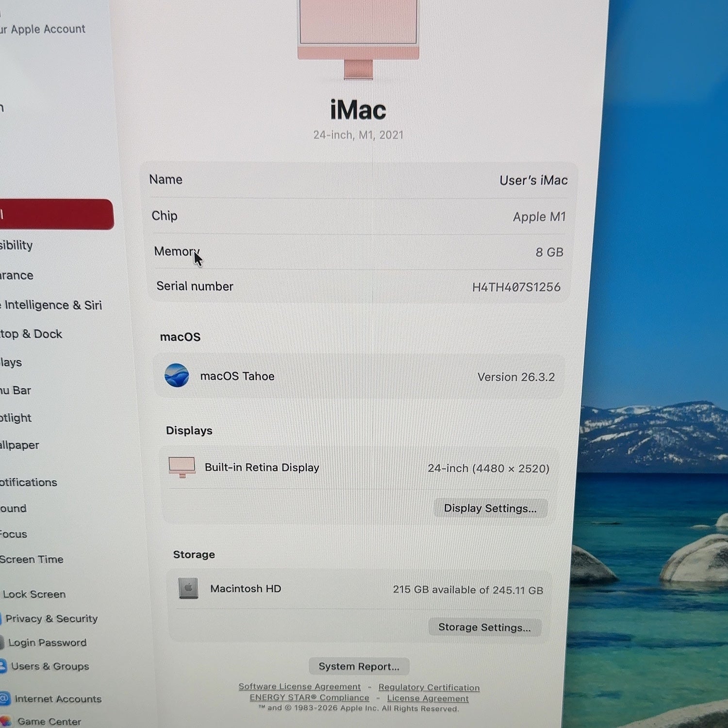Click the "Memory" row label

[177, 251]
